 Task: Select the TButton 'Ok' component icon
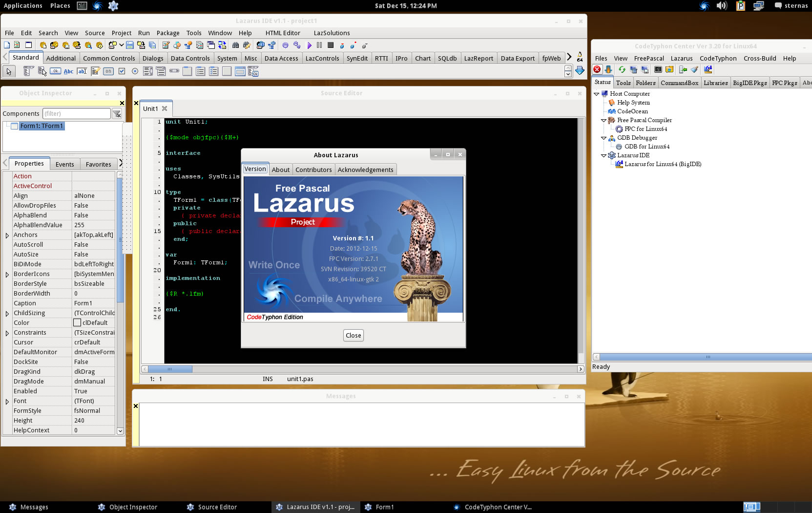pos(56,71)
